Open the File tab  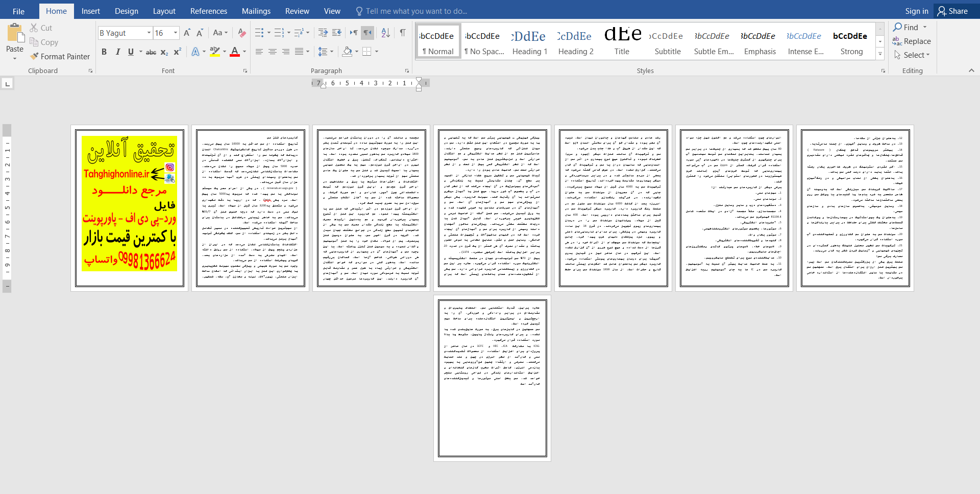18,11
